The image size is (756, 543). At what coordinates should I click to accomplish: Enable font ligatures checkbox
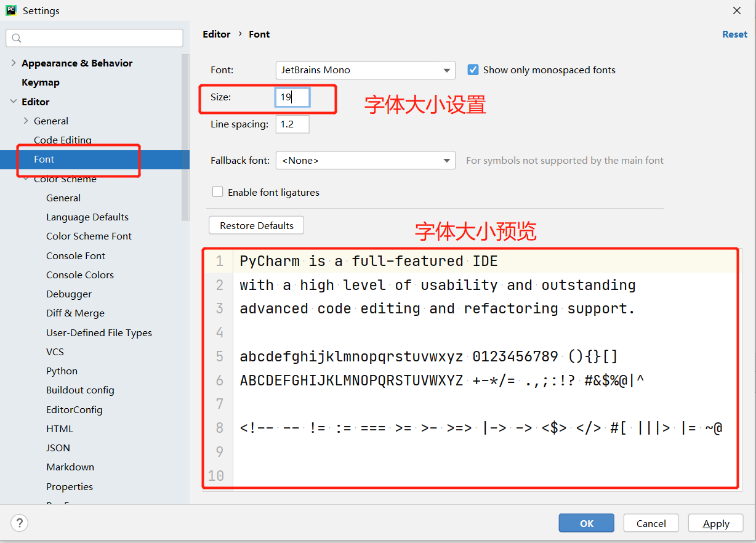[x=217, y=192]
